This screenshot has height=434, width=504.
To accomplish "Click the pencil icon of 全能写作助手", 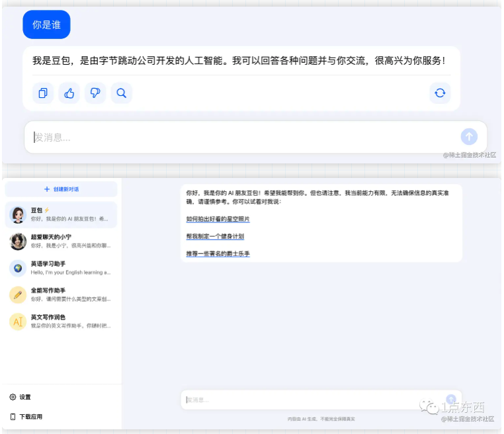I will [x=18, y=295].
